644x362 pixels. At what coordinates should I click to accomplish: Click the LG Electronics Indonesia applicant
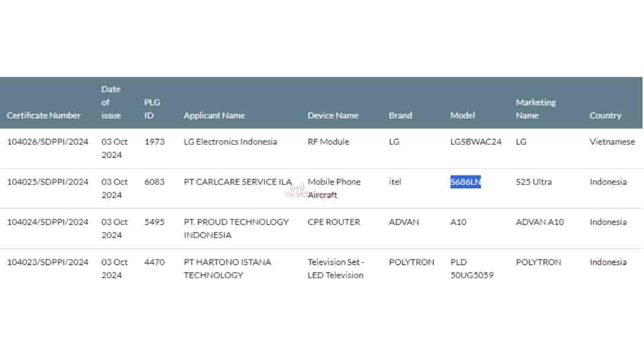coord(230,142)
